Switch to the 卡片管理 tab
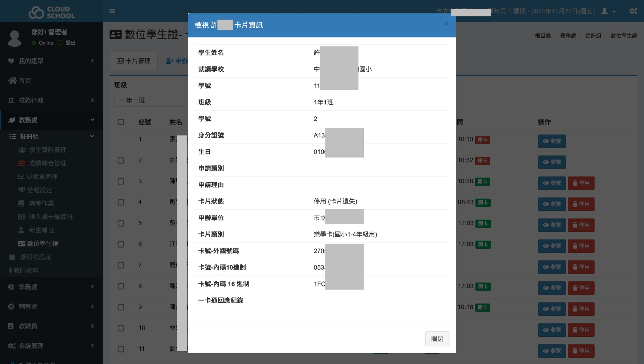The height and width of the screenshot is (364, 644). pos(134,61)
